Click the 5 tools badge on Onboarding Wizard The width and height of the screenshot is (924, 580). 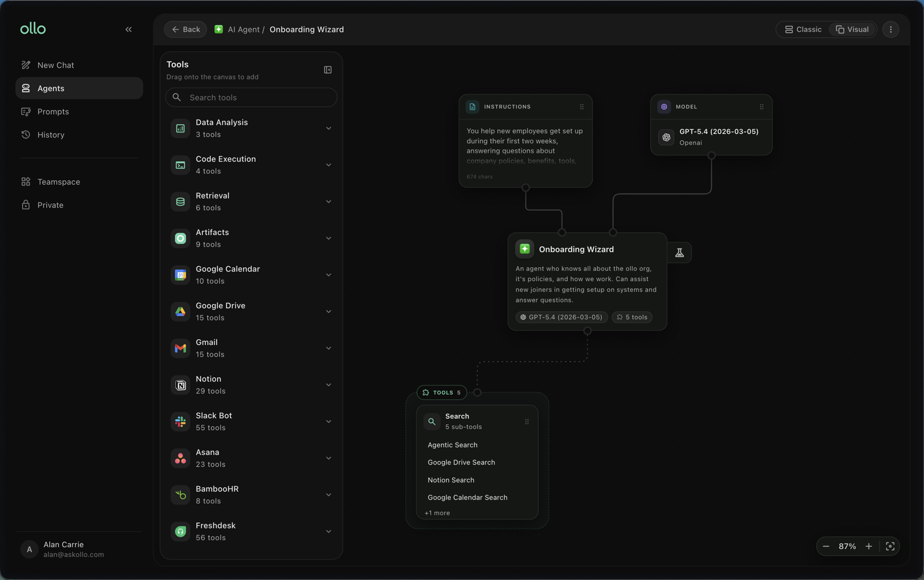(632, 317)
